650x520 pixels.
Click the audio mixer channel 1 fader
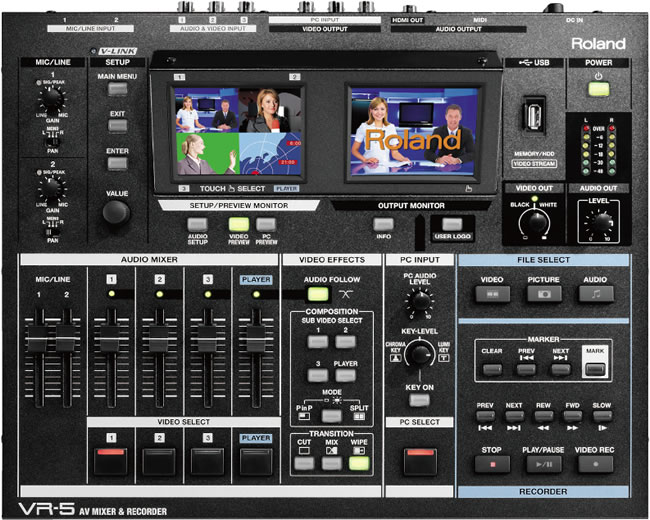(x=111, y=338)
